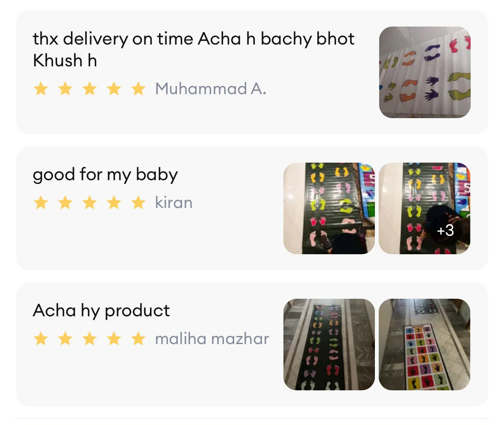The height and width of the screenshot is (425, 504).
Task: Open the +3 more photos thumbnail
Action: point(425,208)
